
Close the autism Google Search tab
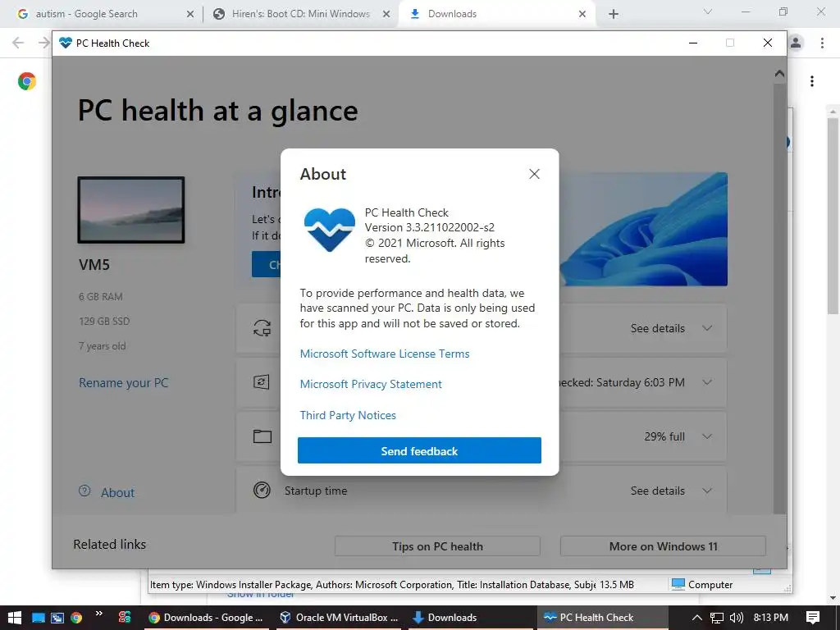coord(190,14)
